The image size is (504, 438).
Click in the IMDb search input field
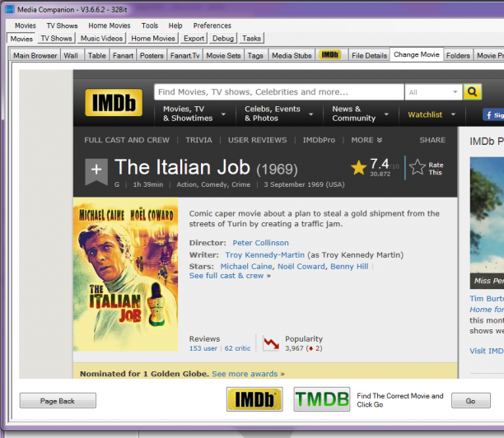click(x=279, y=92)
